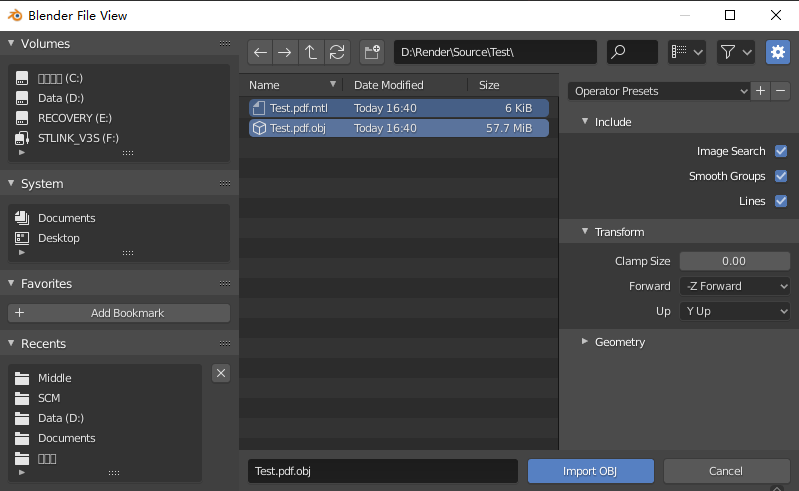Screen dimensions: 799x491
Task: Click the Test.pdf.obj cube icon
Action: 259,128
